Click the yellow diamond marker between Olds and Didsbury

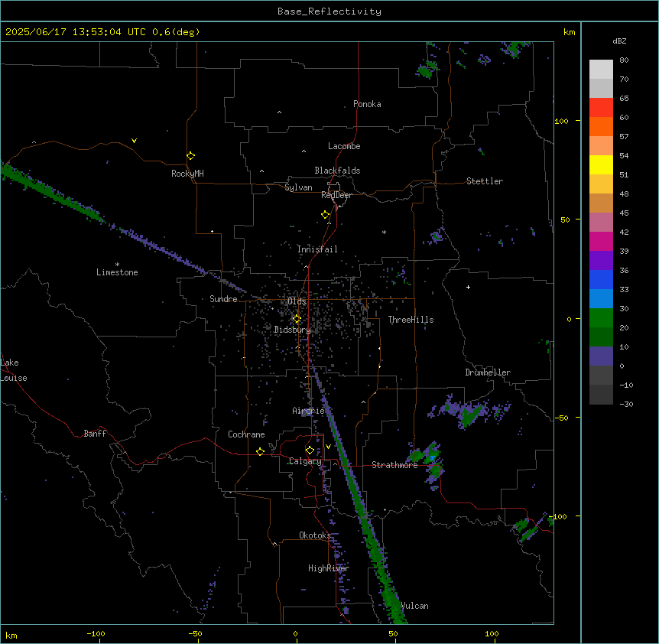(x=297, y=319)
